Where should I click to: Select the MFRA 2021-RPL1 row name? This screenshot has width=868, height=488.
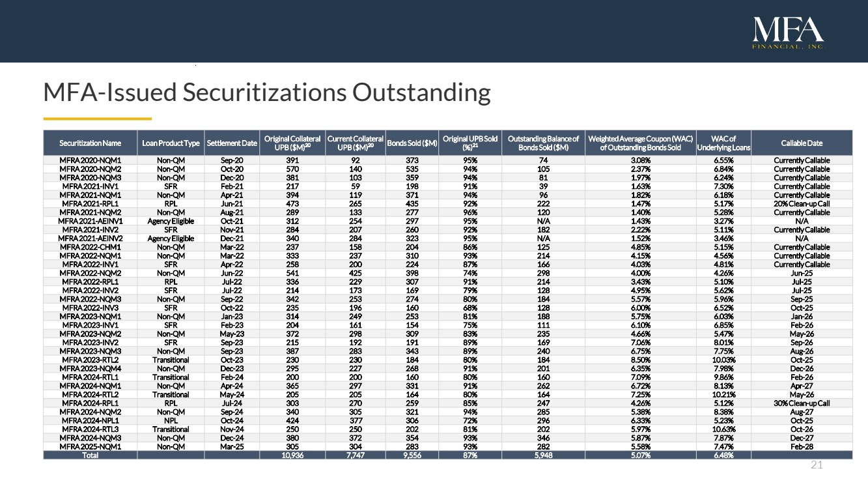(x=90, y=203)
